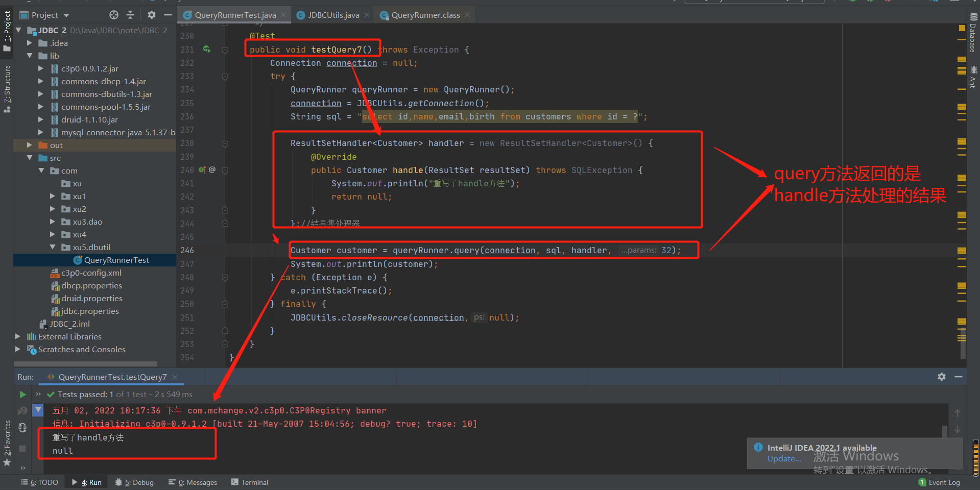Expand the xu3.dao package
The width and height of the screenshot is (980, 490).
tap(52, 222)
